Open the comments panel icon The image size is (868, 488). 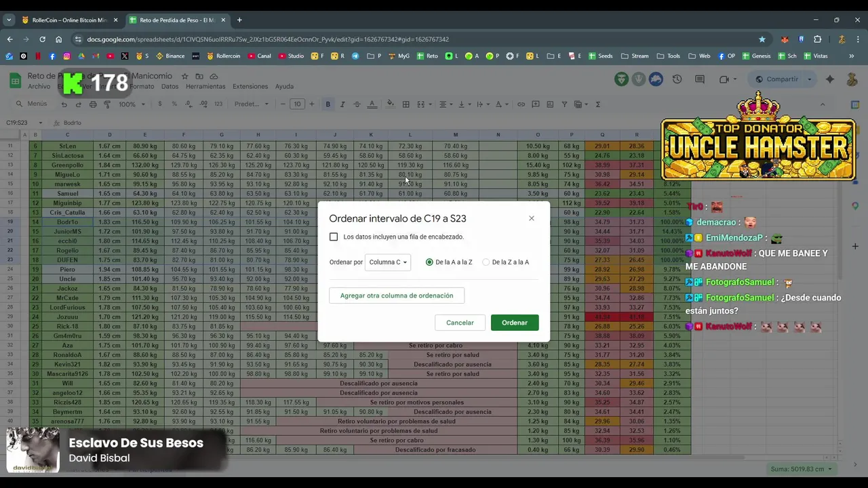[700, 79]
